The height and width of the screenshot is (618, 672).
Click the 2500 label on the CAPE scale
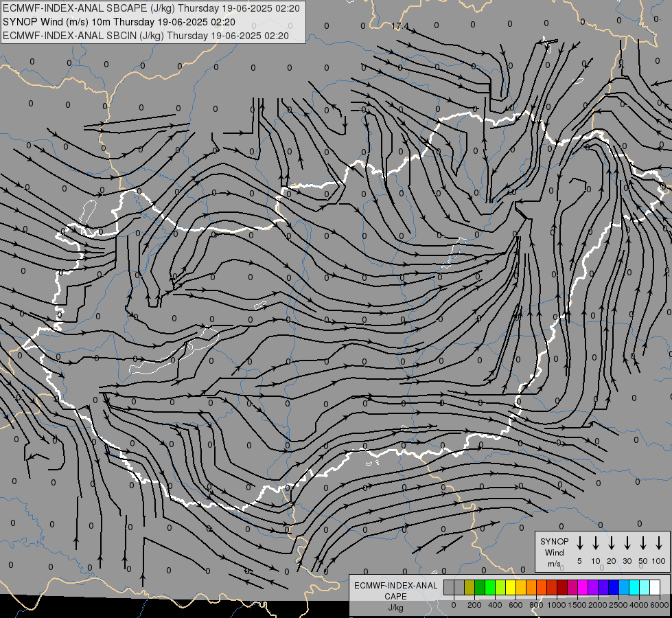(x=618, y=605)
